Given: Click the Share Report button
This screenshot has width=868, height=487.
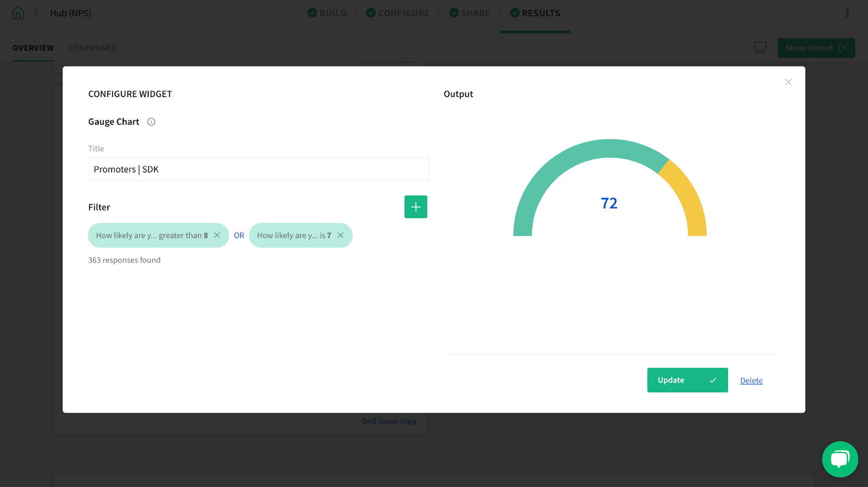Looking at the screenshot, I should pyautogui.click(x=816, y=48).
